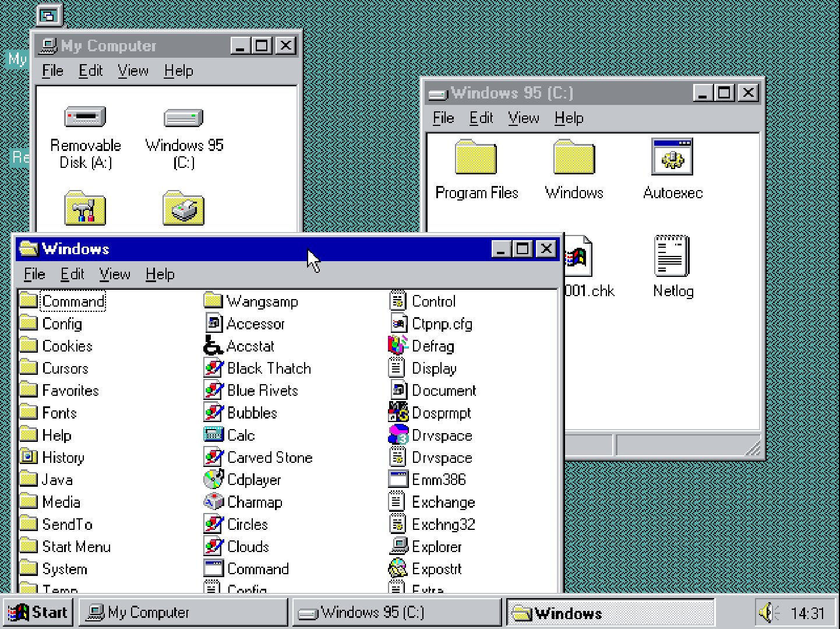Image resolution: width=840 pixels, height=629 pixels.
Task: Open File menu in the Windows folder window
Action: pos(34,274)
